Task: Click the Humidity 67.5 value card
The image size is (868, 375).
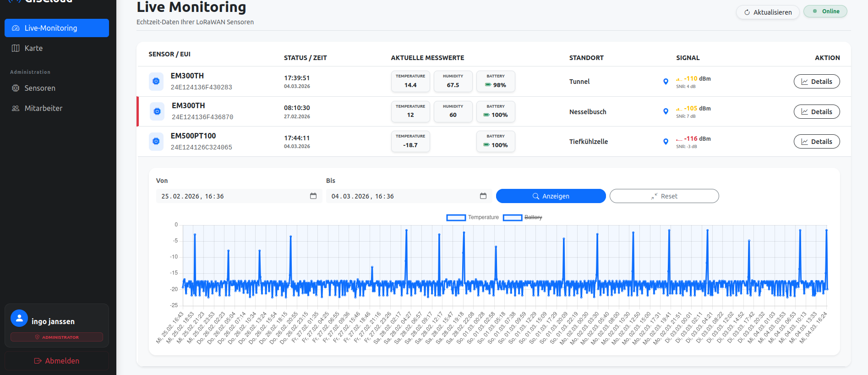Action: click(453, 82)
